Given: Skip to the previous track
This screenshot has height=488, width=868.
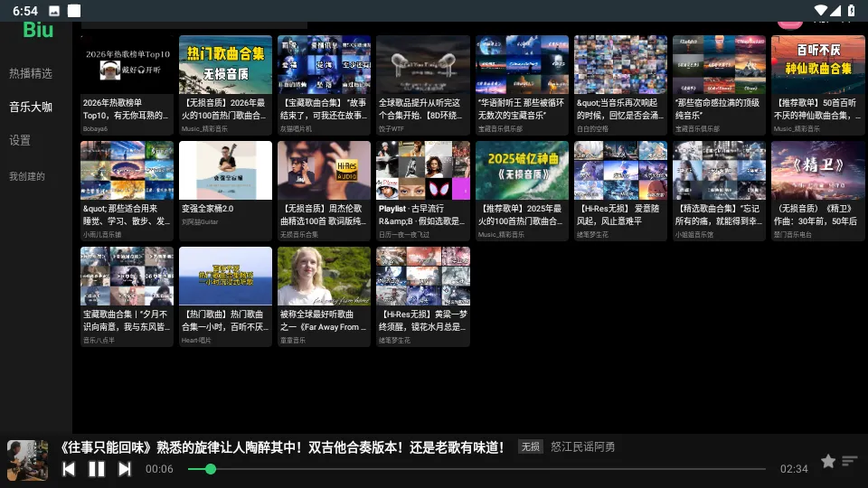Looking at the screenshot, I should point(69,469).
